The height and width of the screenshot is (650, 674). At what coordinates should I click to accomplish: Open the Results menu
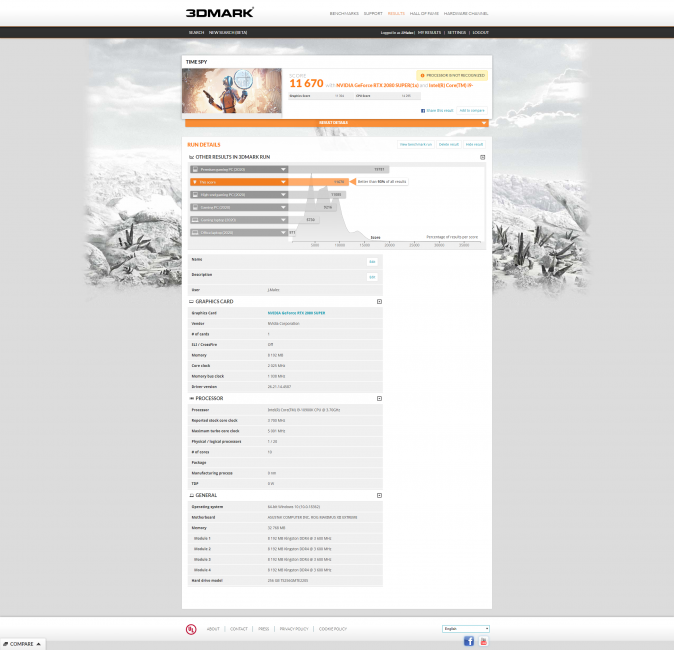[x=396, y=13]
